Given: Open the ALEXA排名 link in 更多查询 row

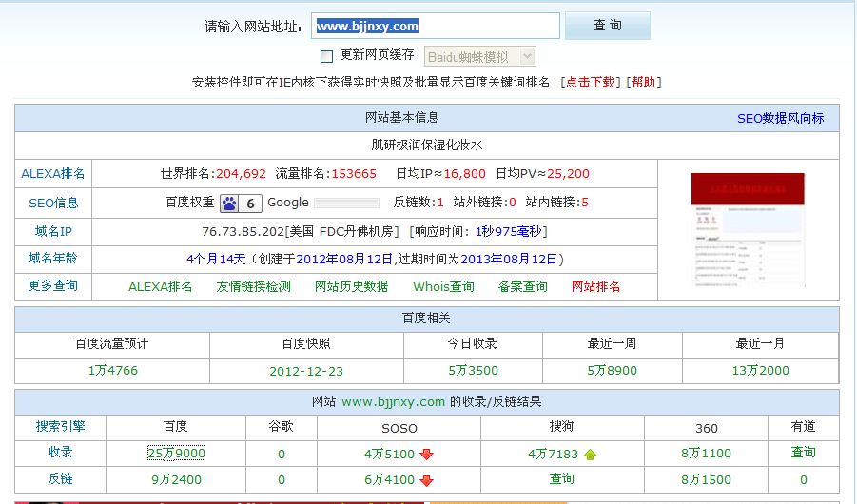Looking at the screenshot, I should 160,286.
